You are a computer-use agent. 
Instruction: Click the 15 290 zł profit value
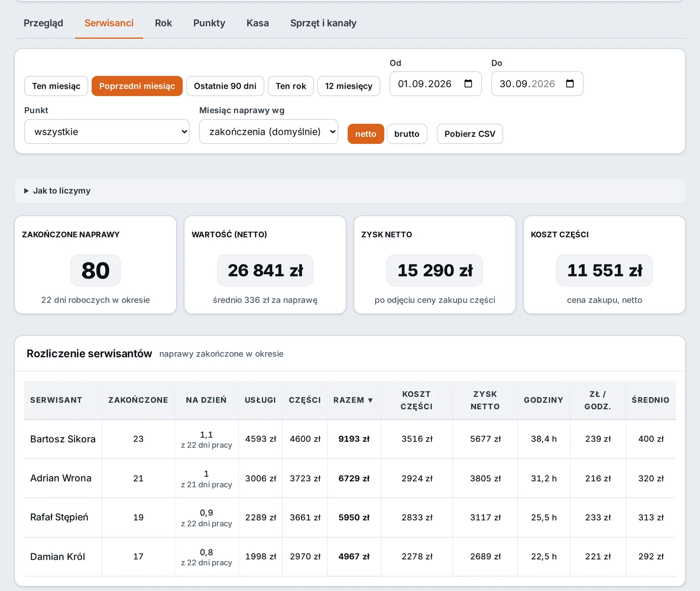tap(435, 270)
